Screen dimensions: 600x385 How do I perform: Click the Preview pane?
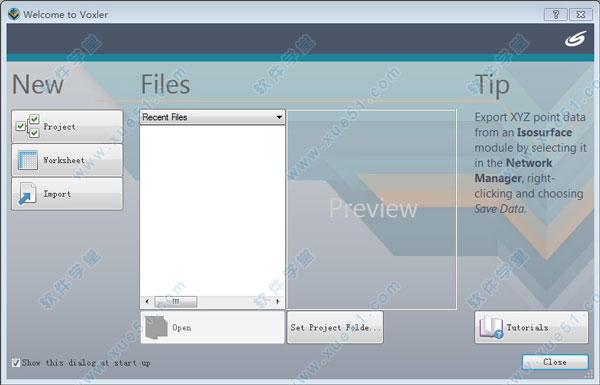(372, 209)
